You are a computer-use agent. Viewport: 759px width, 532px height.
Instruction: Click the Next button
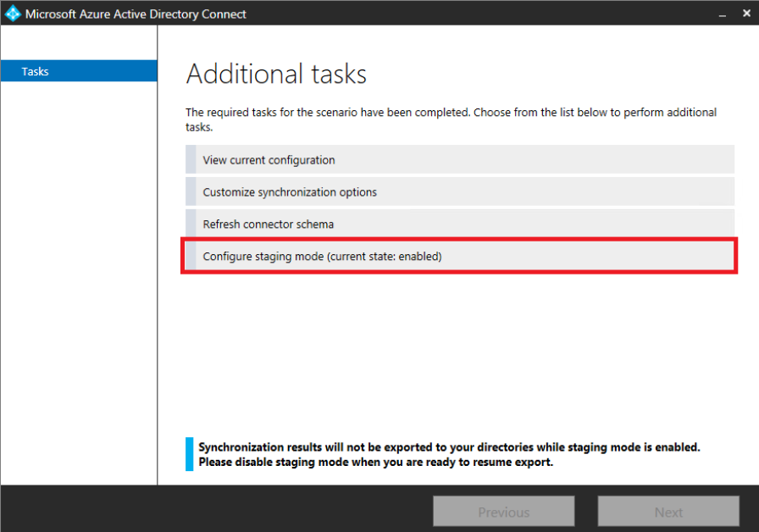coord(668,511)
